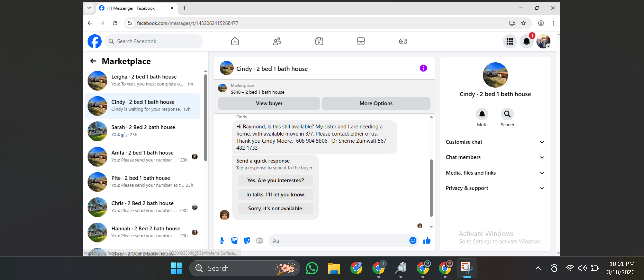The height and width of the screenshot is (280, 644).
Task: Expand the Chat members section
Action: [495, 157]
